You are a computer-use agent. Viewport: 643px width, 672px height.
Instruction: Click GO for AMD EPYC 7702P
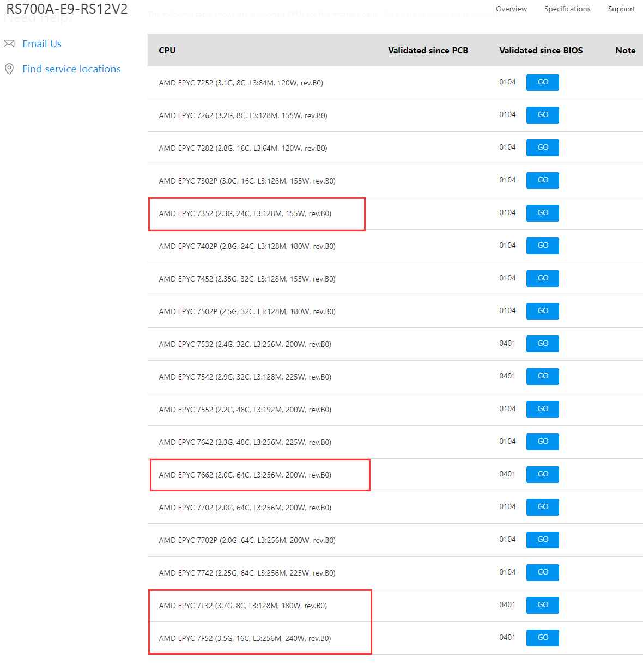543,540
